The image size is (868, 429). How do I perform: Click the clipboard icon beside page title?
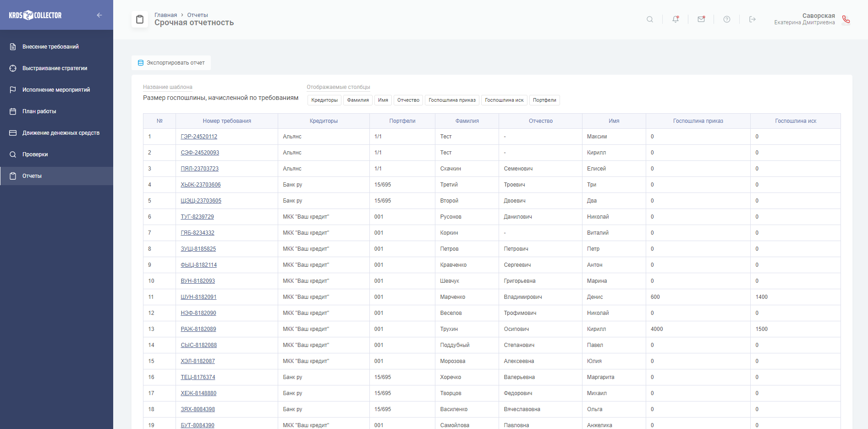[140, 19]
